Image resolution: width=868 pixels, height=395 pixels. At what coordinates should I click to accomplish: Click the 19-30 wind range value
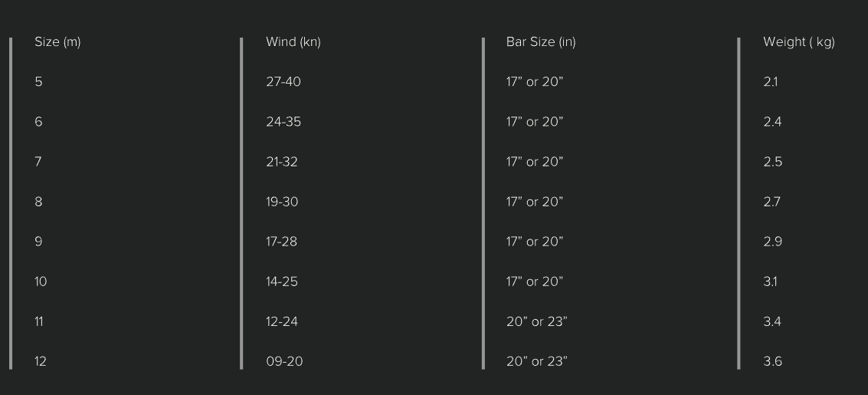[x=282, y=202]
